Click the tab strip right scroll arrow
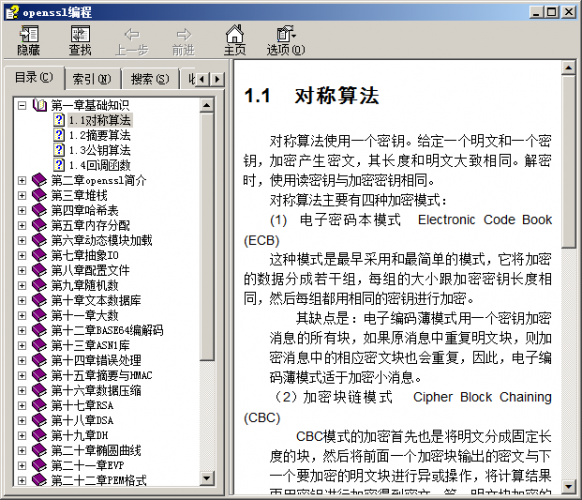The height and width of the screenshot is (500, 582). coord(218,79)
